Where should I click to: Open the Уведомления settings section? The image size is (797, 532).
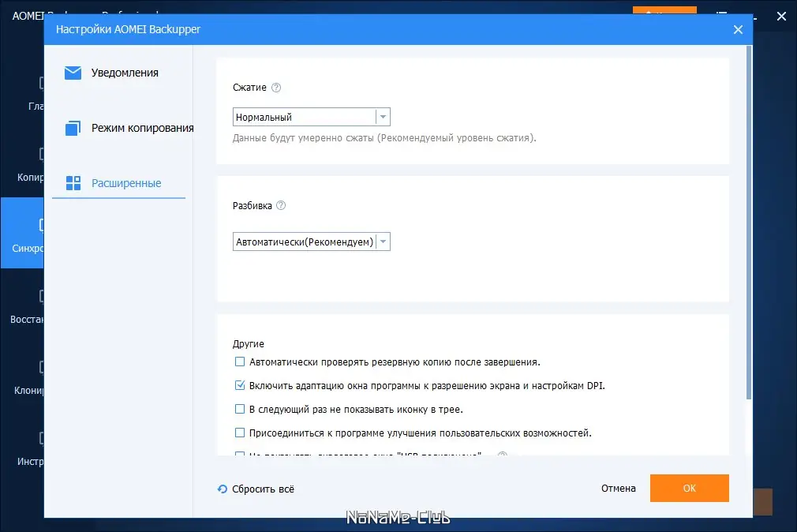click(118, 73)
